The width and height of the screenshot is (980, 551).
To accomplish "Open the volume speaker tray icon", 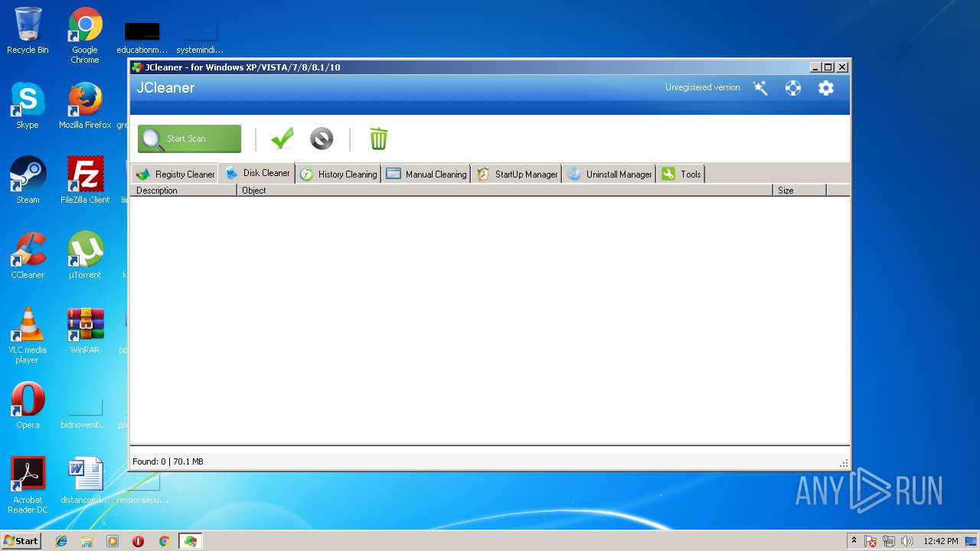I will pyautogui.click(x=907, y=541).
